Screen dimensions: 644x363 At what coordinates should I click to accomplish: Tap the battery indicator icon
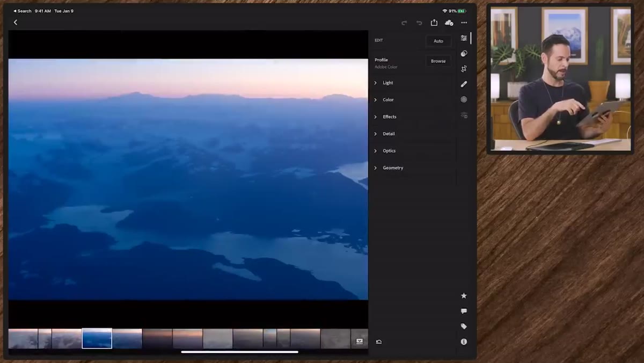click(461, 11)
